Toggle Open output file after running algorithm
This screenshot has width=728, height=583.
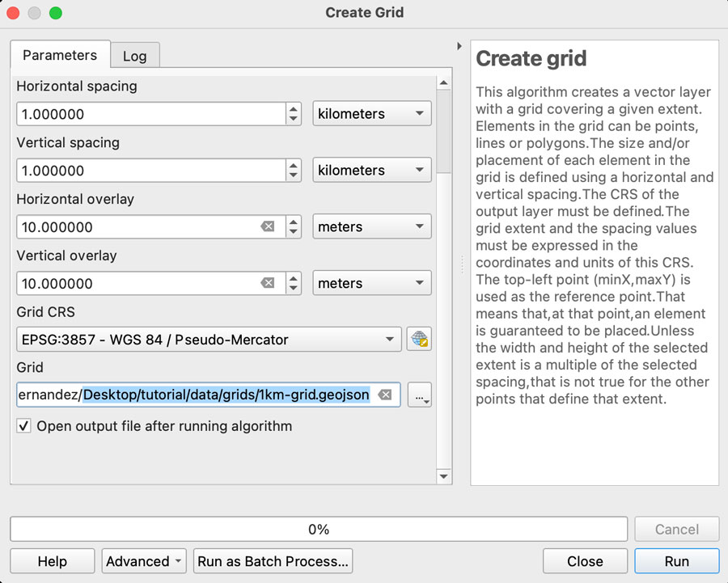point(24,426)
